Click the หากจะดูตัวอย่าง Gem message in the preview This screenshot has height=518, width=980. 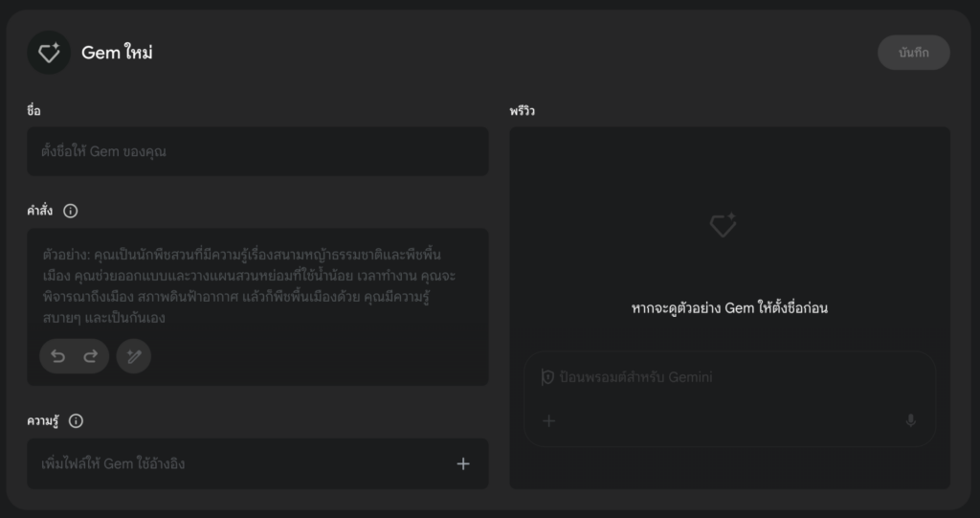[x=729, y=307]
